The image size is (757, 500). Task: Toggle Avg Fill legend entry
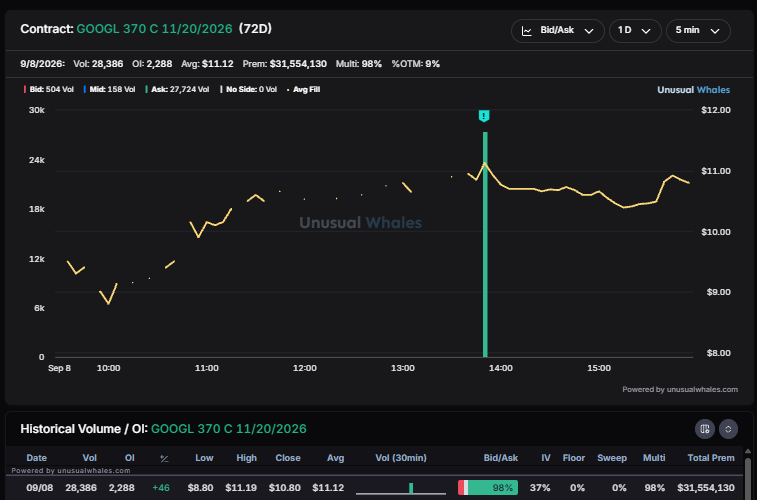[304, 89]
